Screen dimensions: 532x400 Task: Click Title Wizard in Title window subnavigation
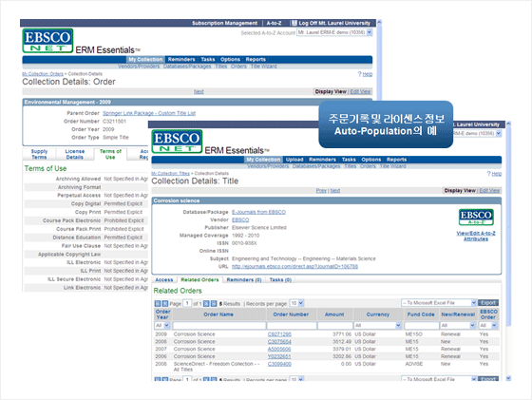392,166
